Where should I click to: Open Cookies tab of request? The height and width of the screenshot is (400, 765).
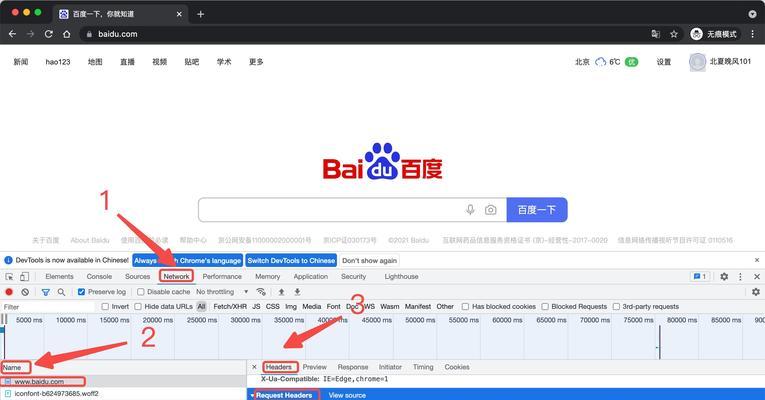[457, 367]
